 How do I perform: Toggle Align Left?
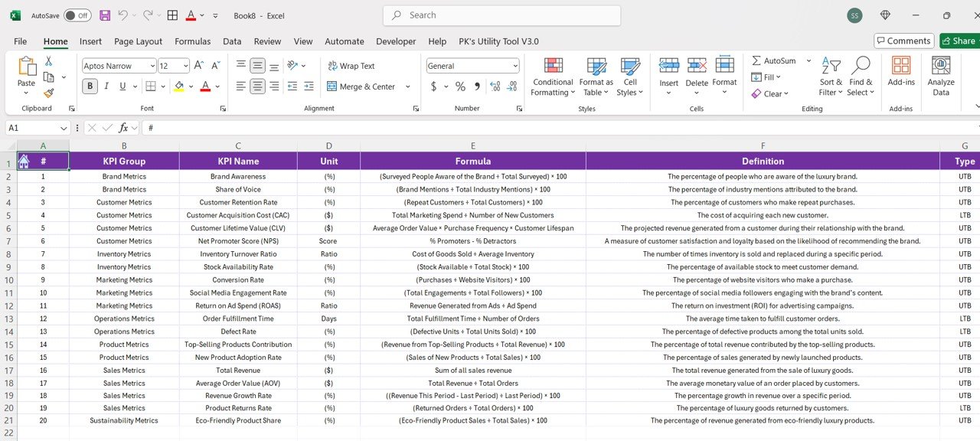[241, 87]
